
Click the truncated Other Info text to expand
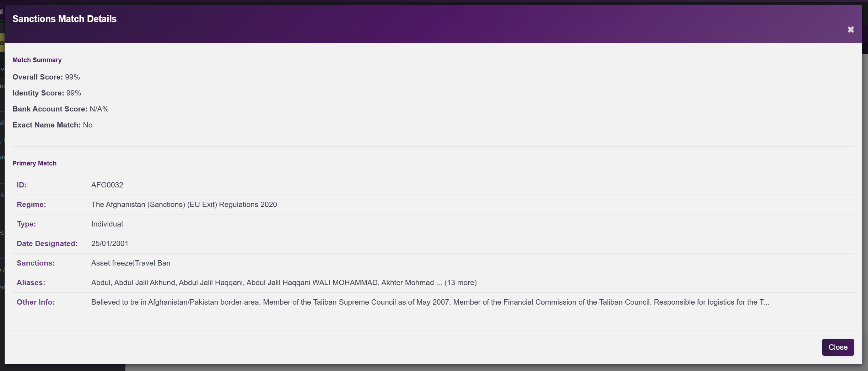(426, 302)
